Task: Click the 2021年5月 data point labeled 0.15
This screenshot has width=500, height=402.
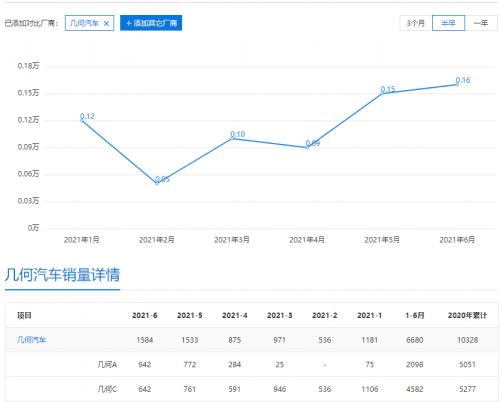Action: [x=383, y=93]
